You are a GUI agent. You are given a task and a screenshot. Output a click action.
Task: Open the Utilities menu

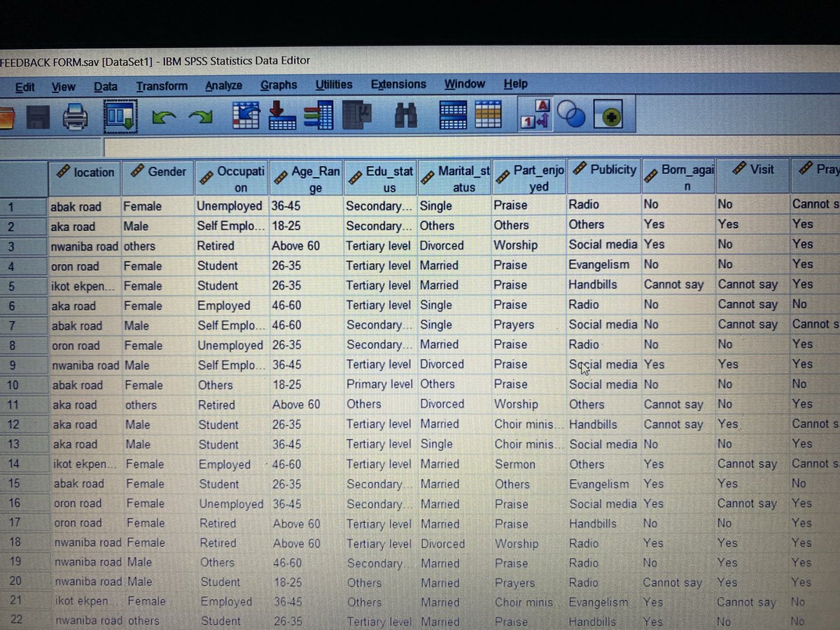334,85
